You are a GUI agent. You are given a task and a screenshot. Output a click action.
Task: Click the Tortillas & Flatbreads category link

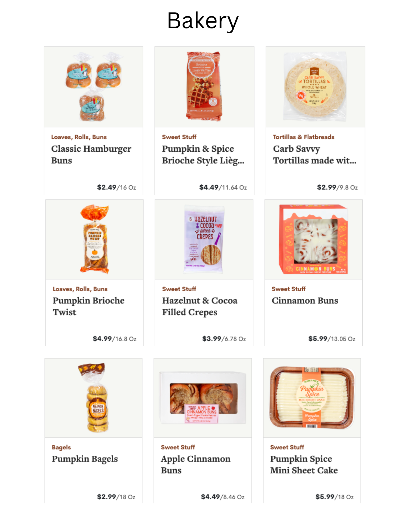[x=304, y=137]
